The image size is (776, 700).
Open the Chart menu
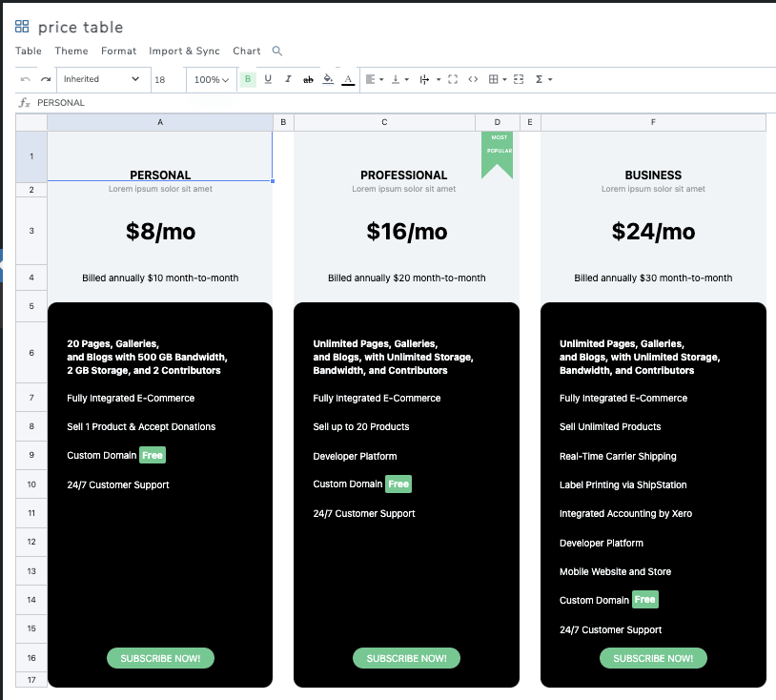click(x=246, y=51)
